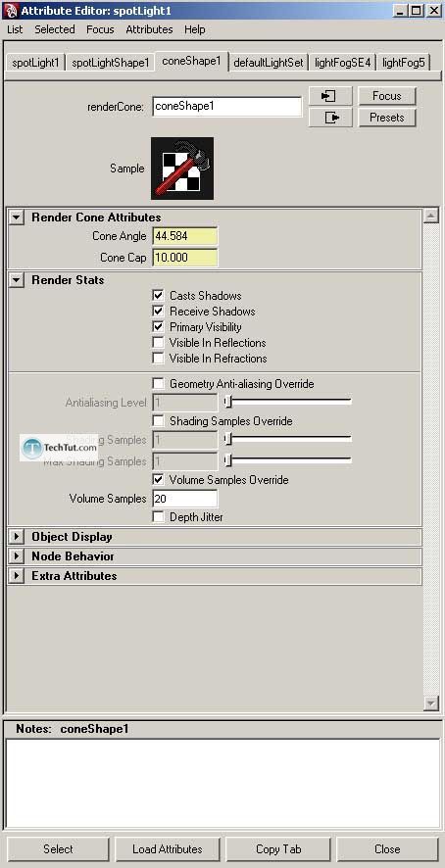This screenshot has width=445, height=868.
Task: Click the Maya icon in title bar
Action: [x=11, y=10]
